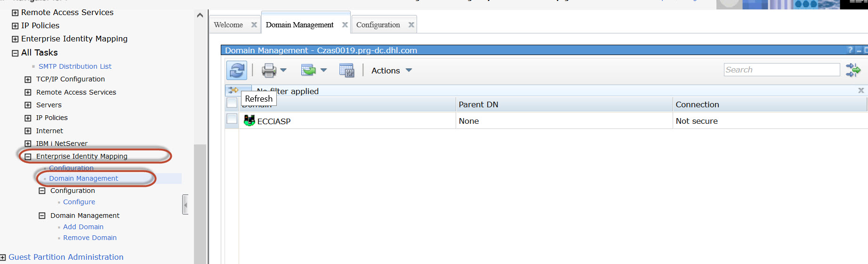The height and width of the screenshot is (264, 868).
Task: Collapse the All Tasks tree node
Action: pyautogui.click(x=15, y=53)
